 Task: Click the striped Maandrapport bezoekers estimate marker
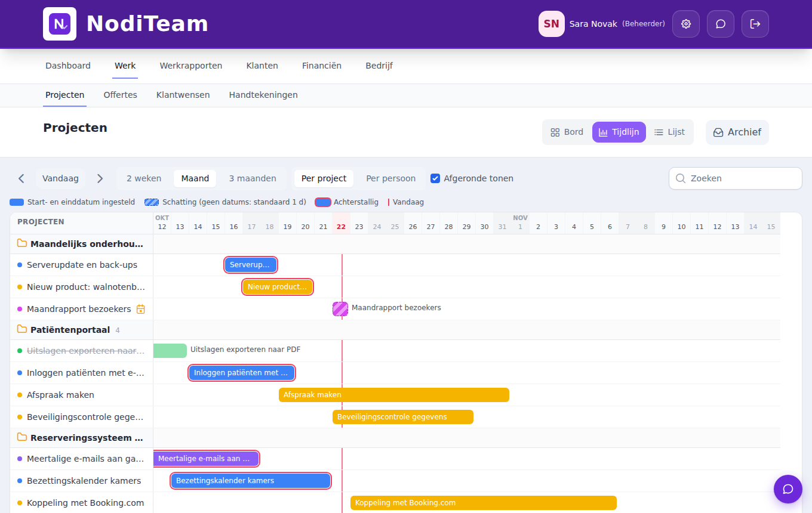coord(340,309)
